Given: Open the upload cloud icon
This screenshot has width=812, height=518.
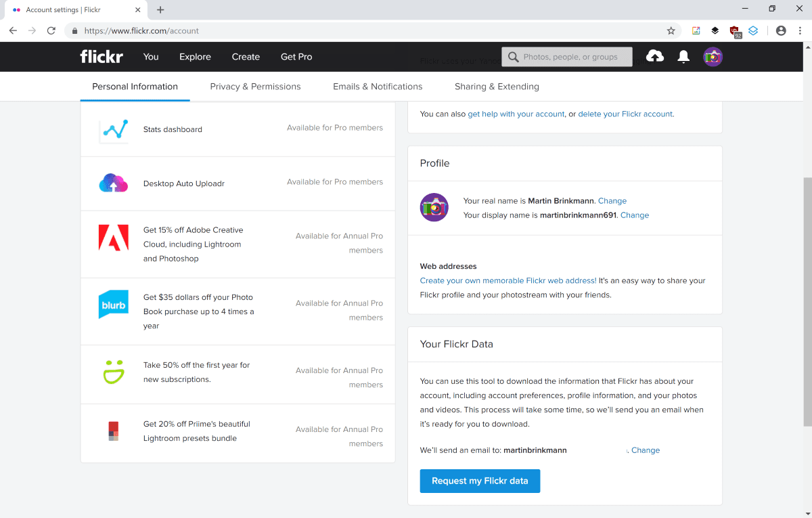Looking at the screenshot, I should (x=655, y=57).
